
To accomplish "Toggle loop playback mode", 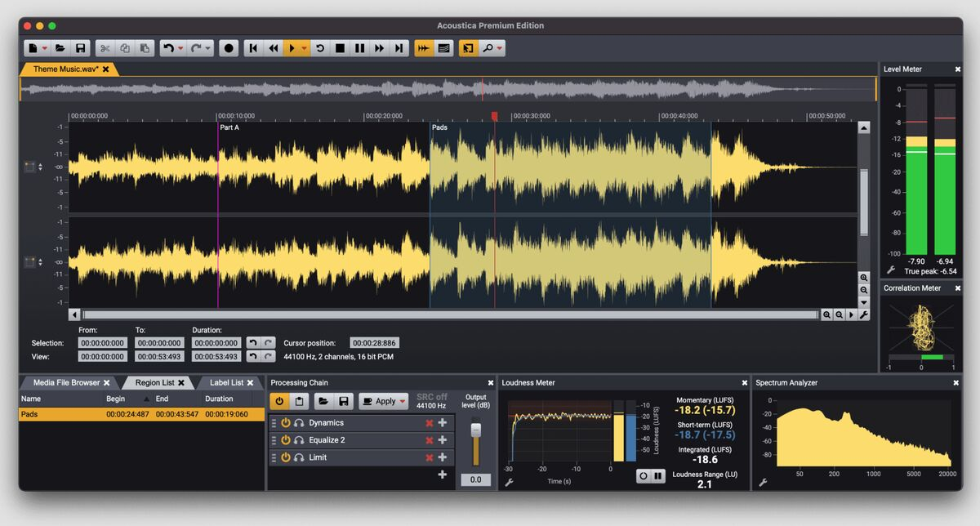I will click(320, 49).
